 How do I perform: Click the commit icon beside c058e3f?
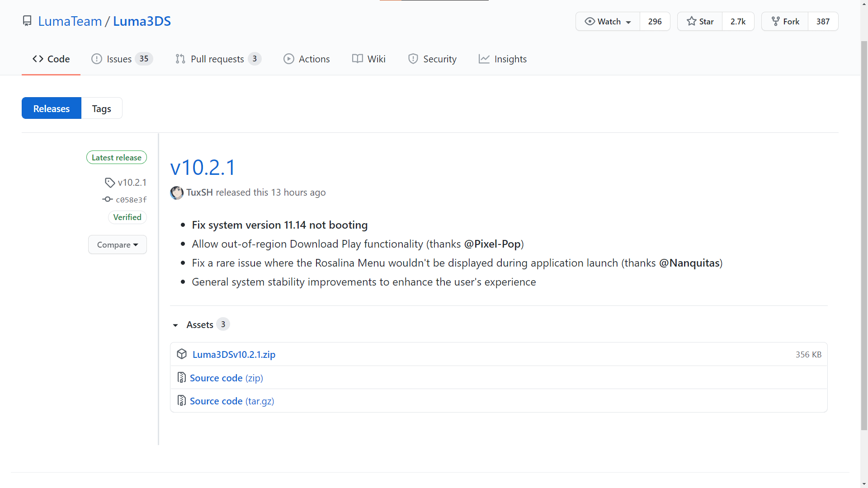108,199
